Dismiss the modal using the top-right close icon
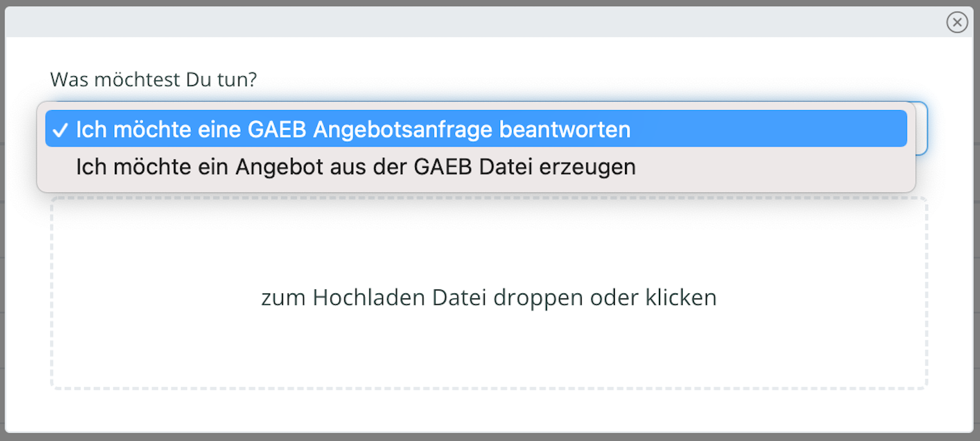The width and height of the screenshot is (980, 441). tap(957, 22)
